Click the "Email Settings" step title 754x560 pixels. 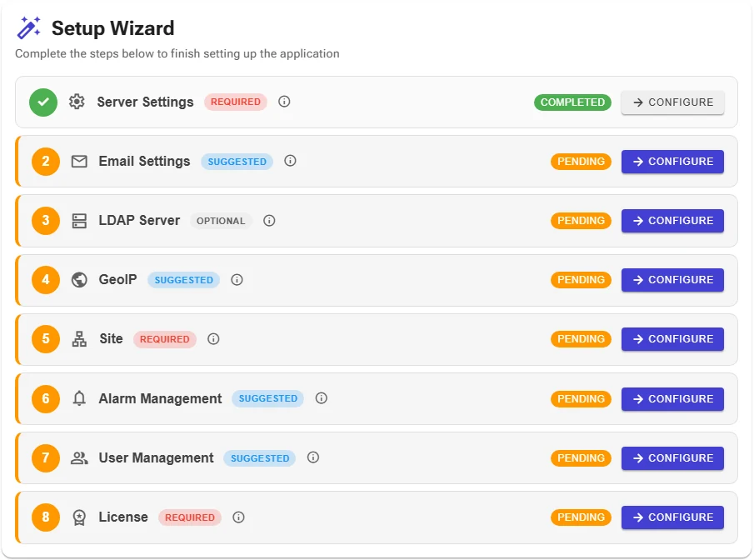(x=144, y=161)
